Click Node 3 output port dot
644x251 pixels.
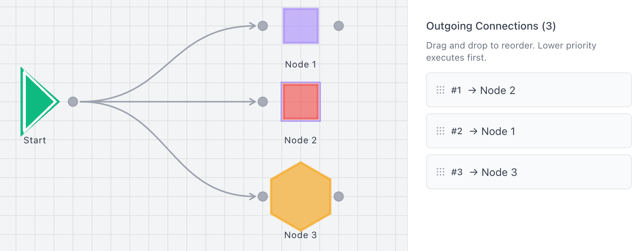tap(339, 196)
